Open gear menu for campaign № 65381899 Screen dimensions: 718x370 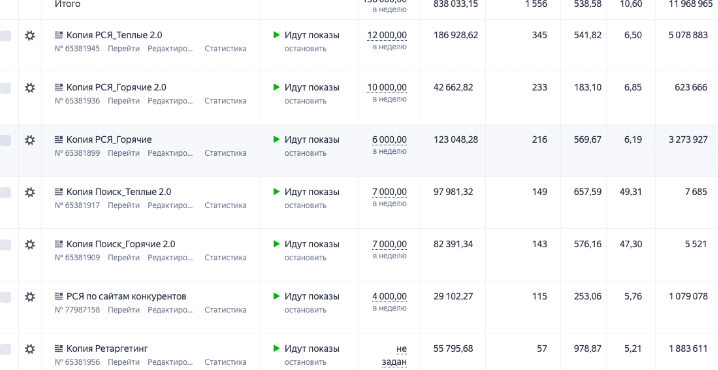click(x=30, y=140)
